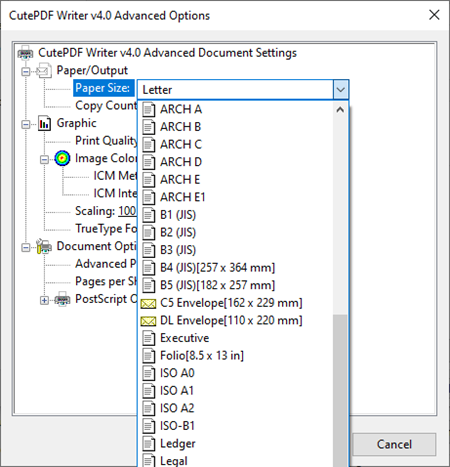Screen dimensions: 450x467
Task: Choose B5 (JIS)[182 x 257 mm]
Action: 235,285
